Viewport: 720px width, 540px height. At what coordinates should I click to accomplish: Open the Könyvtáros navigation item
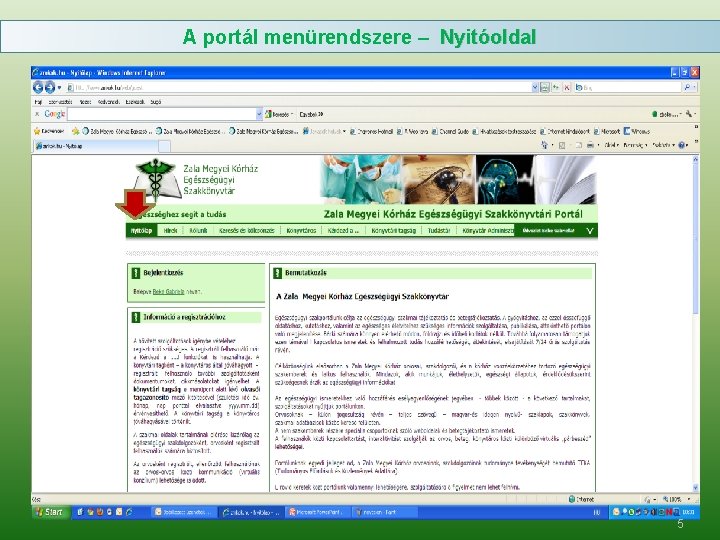pyautogui.click(x=301, y=231)
